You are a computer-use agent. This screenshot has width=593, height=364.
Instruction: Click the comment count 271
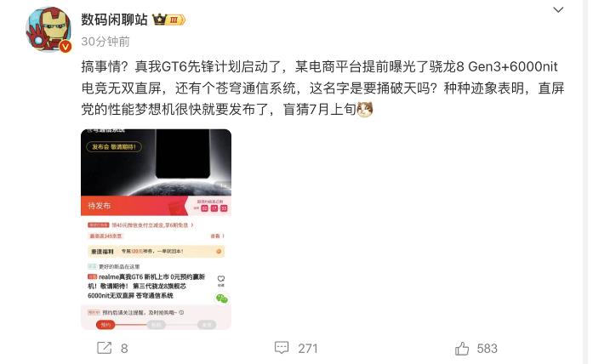click(x=308, y=348)
